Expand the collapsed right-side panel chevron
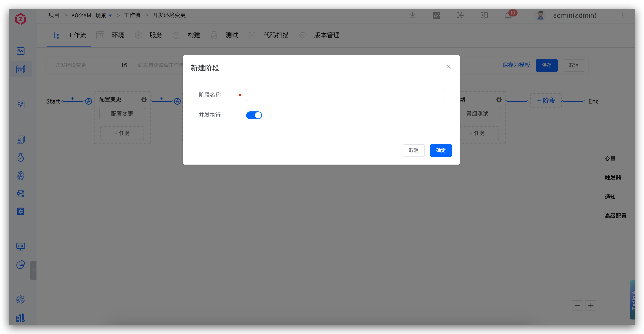Viewport: 644px width, 334px height. [x=33, y=270]
